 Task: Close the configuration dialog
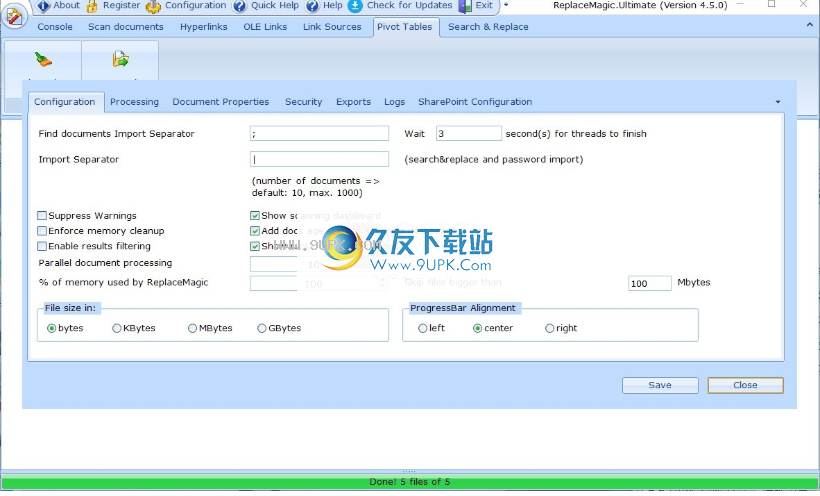[x=745, y=385]
